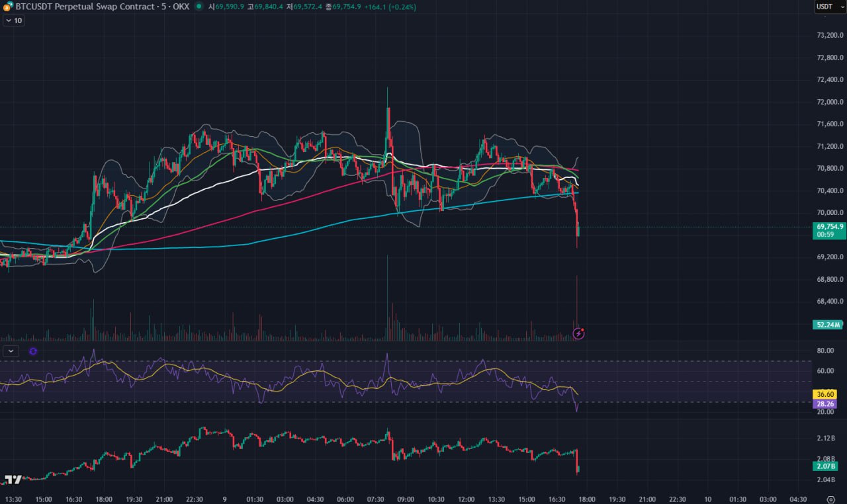Click the 13:30 time label at far left
Image resolution: width=847 pixels, height=504 pixels.
tap(14, 499)
